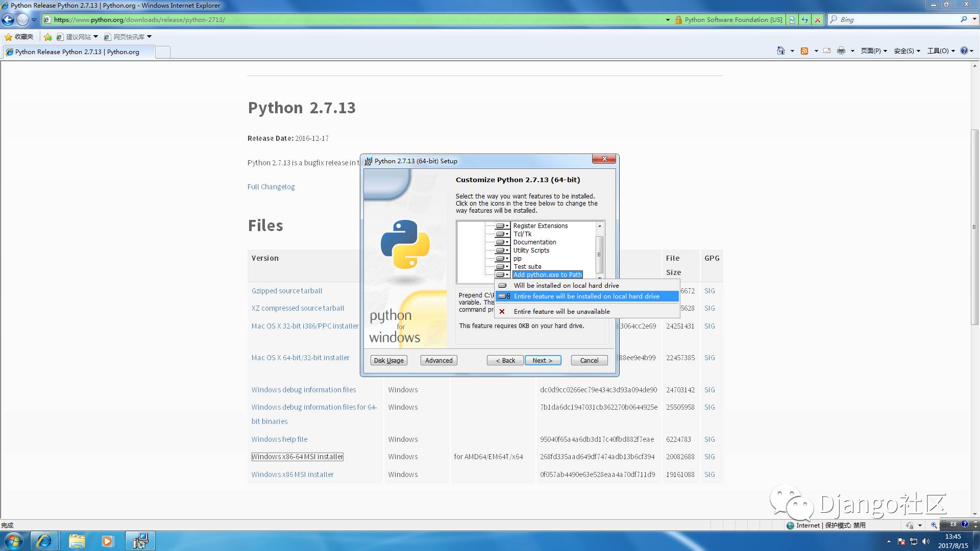The height and width of the screenshot is (551, 980).
Task: Show hidden tray icons arrow
Action: click(889, 541)
